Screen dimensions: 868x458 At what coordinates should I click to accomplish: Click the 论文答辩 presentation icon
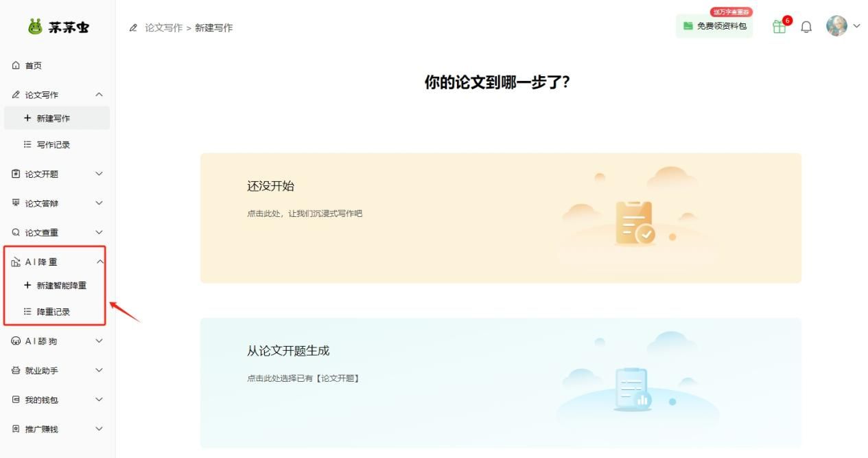click(x=16, y=203)
